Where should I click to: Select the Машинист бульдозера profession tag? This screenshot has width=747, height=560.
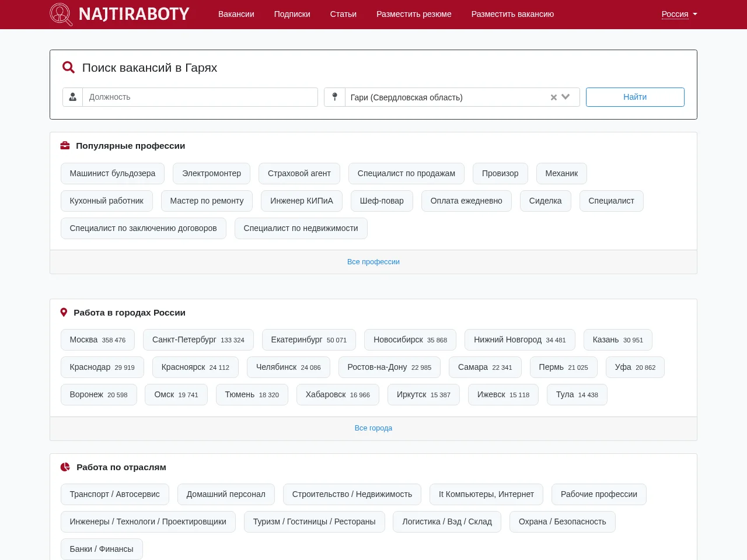click(113, 173)
